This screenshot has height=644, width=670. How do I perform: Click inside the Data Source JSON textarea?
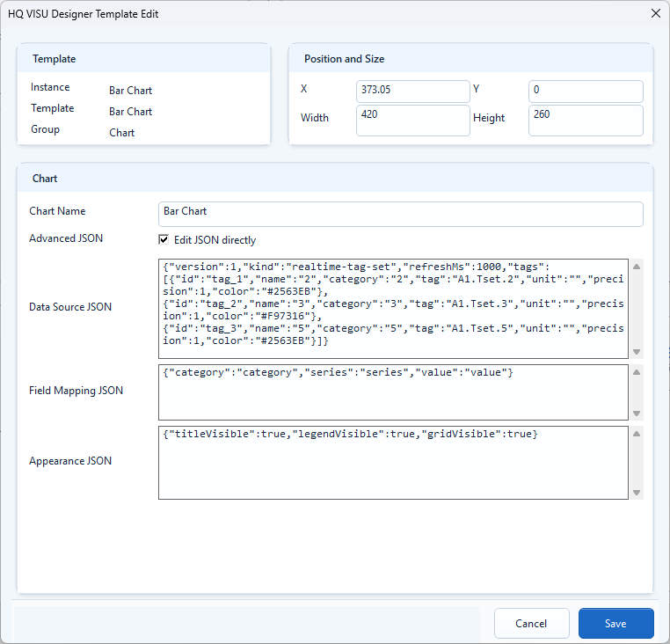(393, 308)
